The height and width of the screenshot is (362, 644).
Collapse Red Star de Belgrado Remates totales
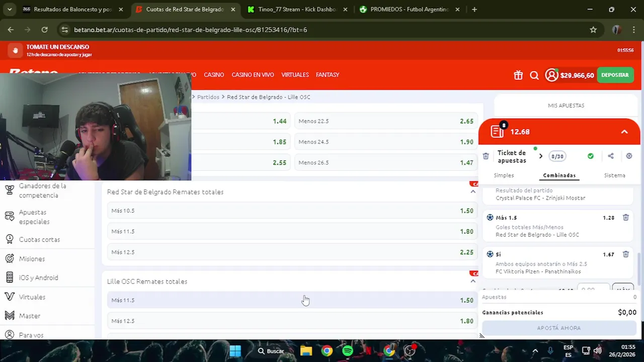[473, 192]
